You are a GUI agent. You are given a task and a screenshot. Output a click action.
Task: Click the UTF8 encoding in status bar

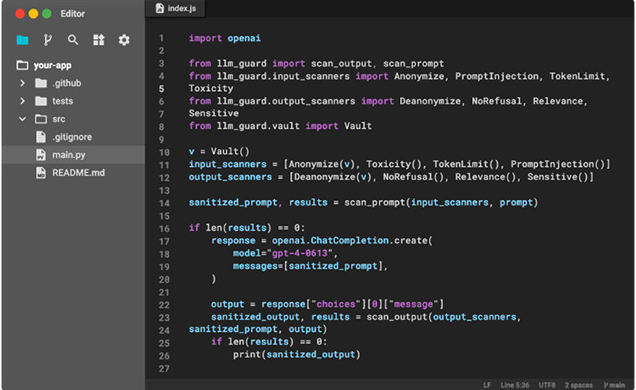pos(547,385)
